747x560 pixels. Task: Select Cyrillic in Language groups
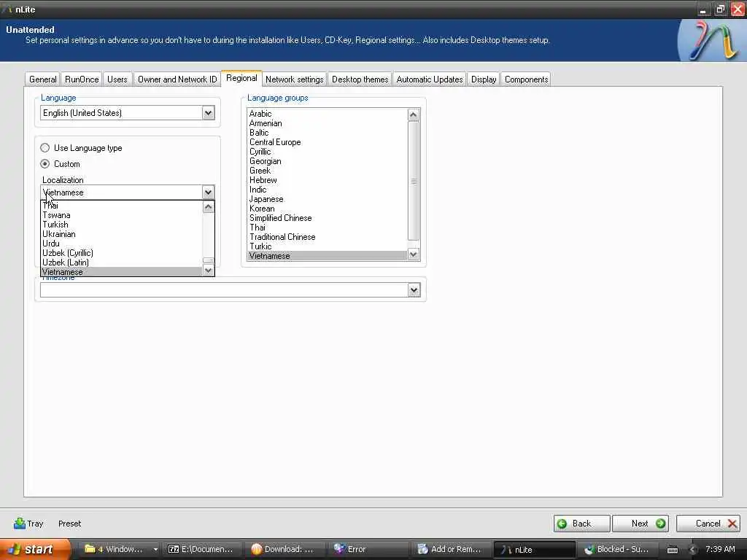328,152
